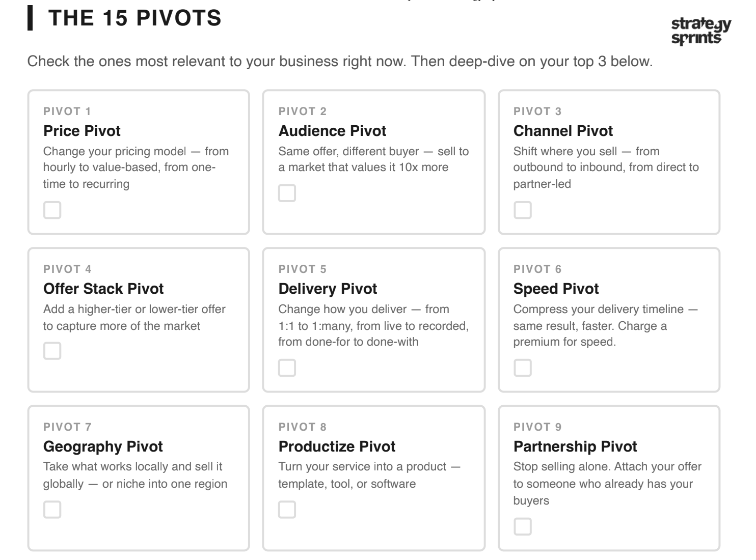Click the "Channel Pivot" card title
The image size is (756, 560).
click(563, 131)
